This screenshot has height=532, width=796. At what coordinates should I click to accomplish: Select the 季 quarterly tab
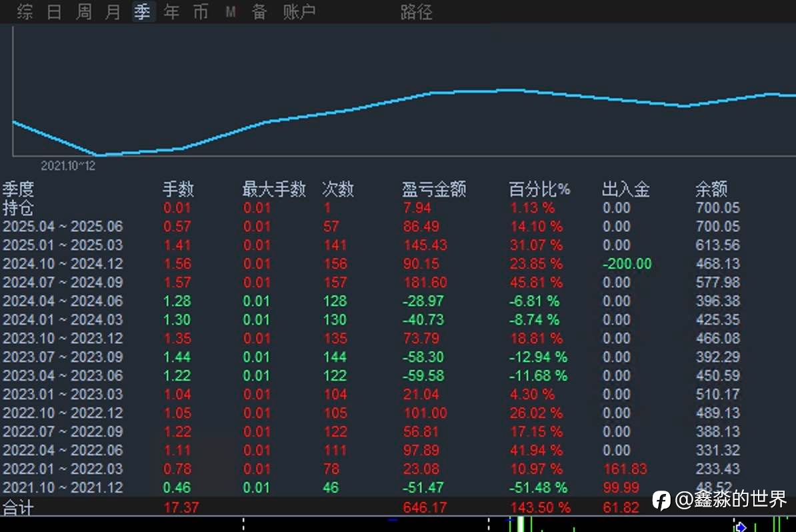tap(142, 12)
